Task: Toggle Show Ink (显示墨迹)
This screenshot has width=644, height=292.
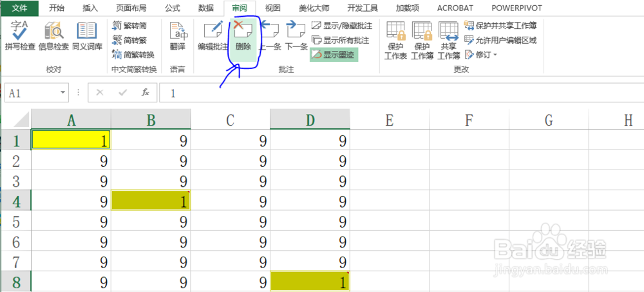Action: click(x=334, y=54)
